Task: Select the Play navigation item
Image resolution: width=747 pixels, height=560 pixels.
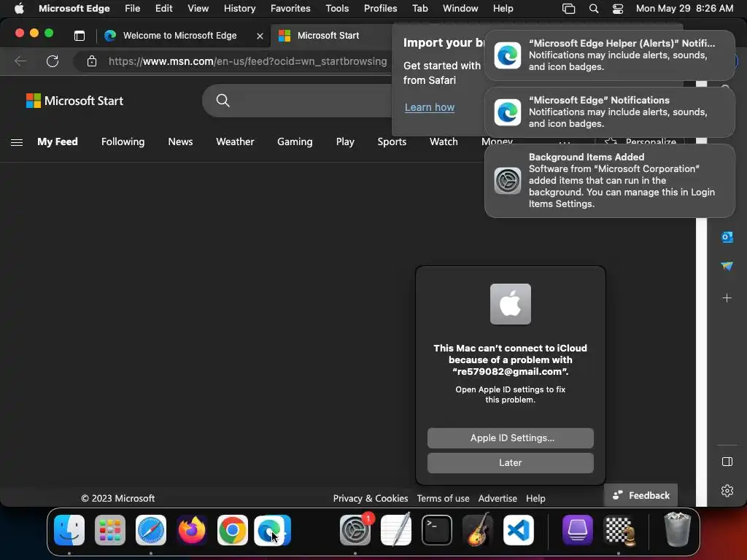Action: click(345, 142)
